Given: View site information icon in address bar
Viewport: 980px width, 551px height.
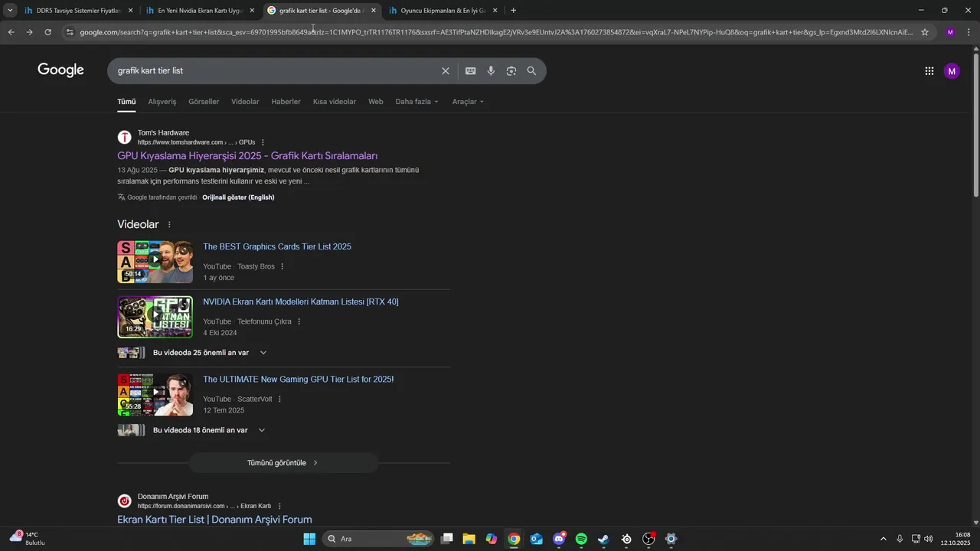Looking at the screenshot, I should coord(70,32).
